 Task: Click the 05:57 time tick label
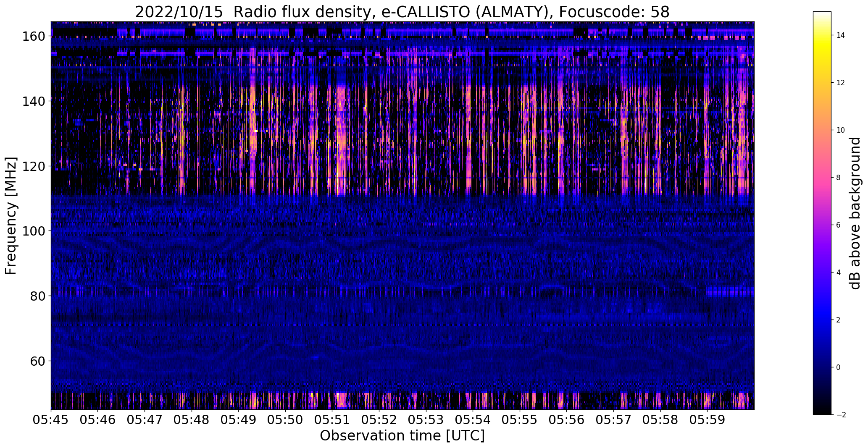pos(613,419)
